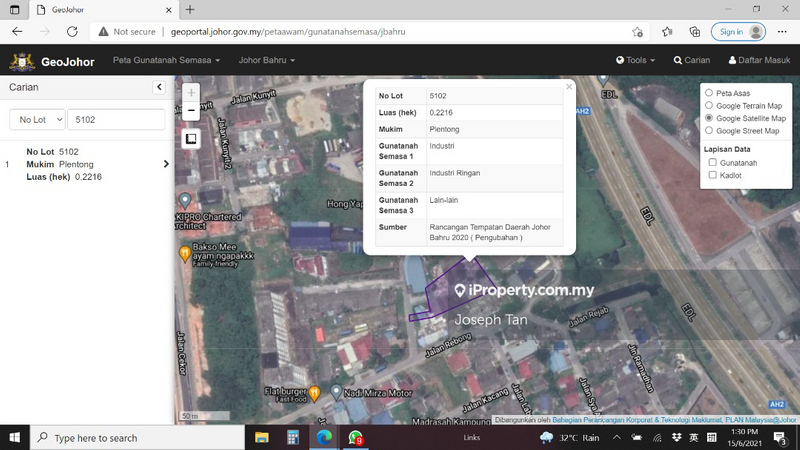Open the No Lot search type dropdown

click(x=37, y=119)
